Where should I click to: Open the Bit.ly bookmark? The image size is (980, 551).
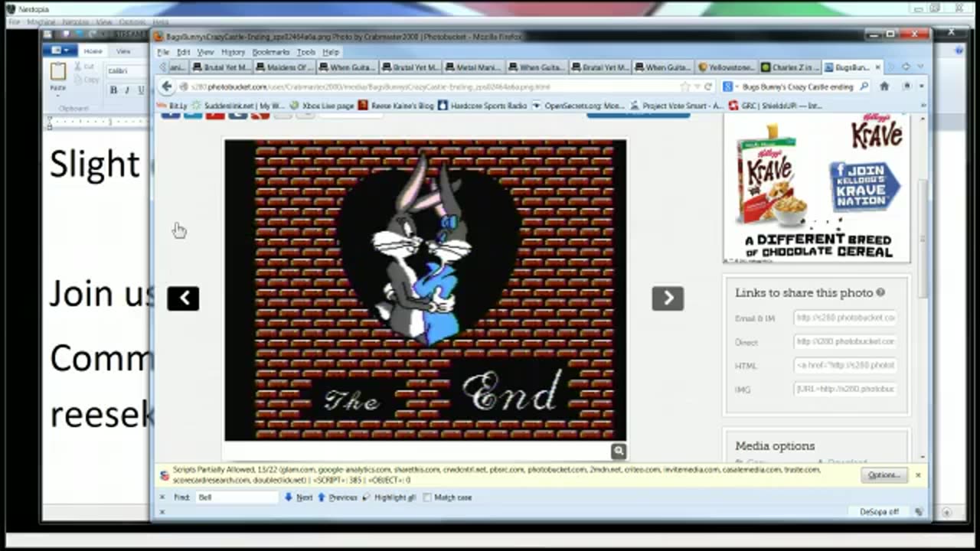point(173,106)
